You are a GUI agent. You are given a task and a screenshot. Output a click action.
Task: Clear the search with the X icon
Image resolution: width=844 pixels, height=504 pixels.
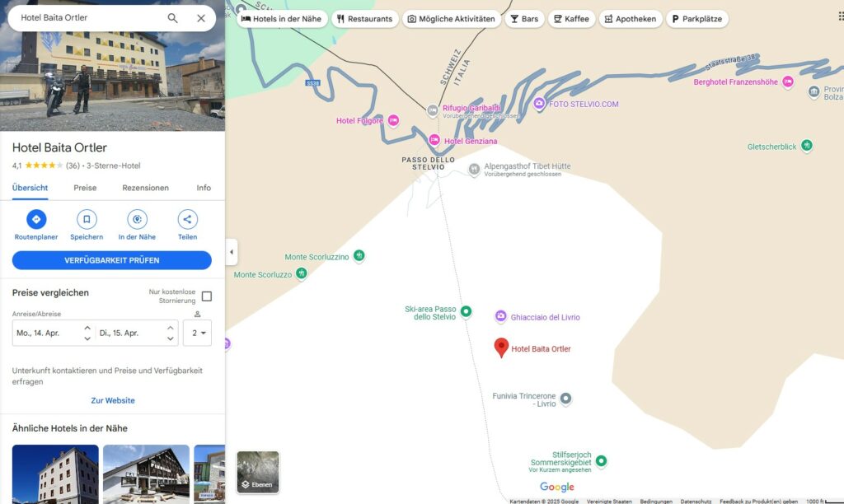(x=201, y=18)
